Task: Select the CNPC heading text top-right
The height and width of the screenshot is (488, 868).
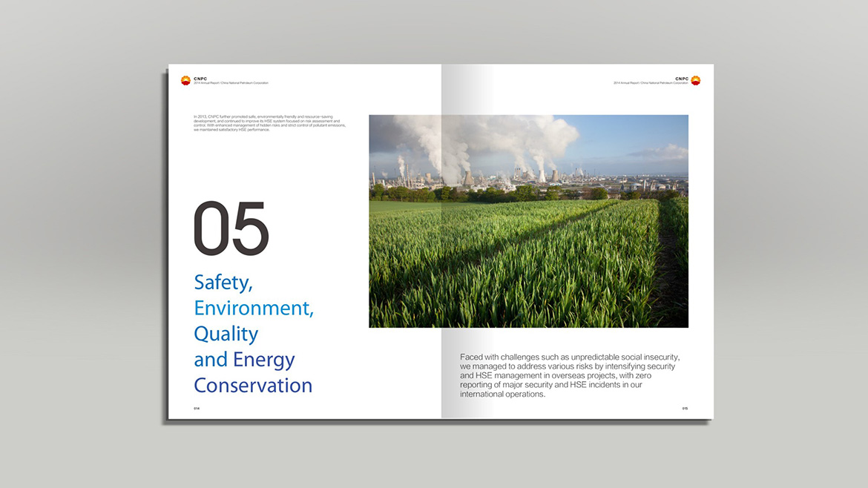Action: click(x=681, y=78)
